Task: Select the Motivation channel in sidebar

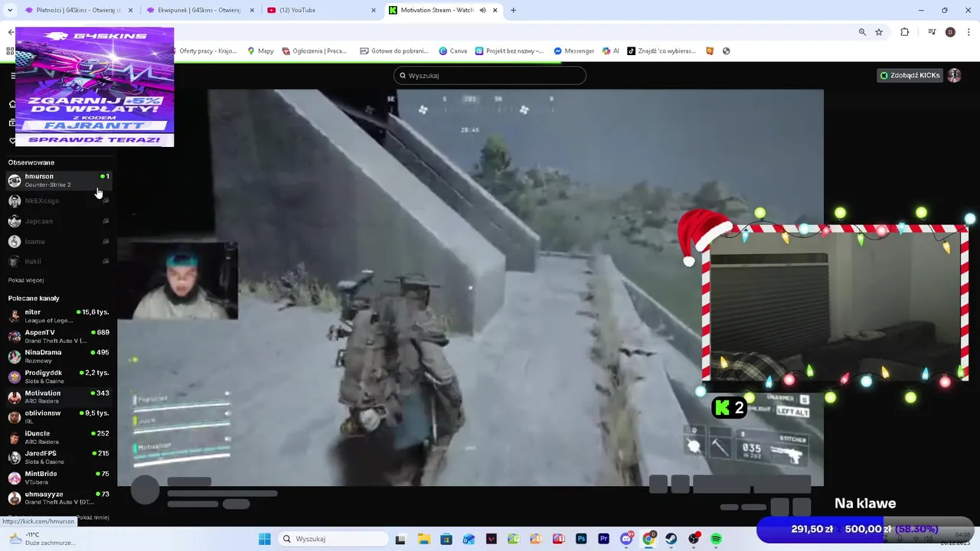Action: [58, 396]
